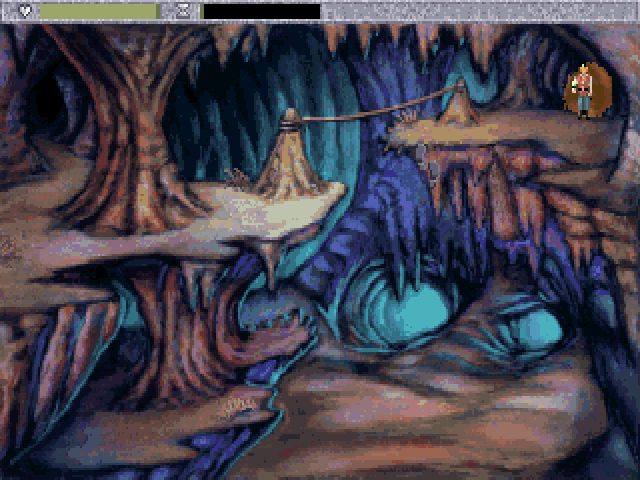Click the green health bar

click(100, 11)
